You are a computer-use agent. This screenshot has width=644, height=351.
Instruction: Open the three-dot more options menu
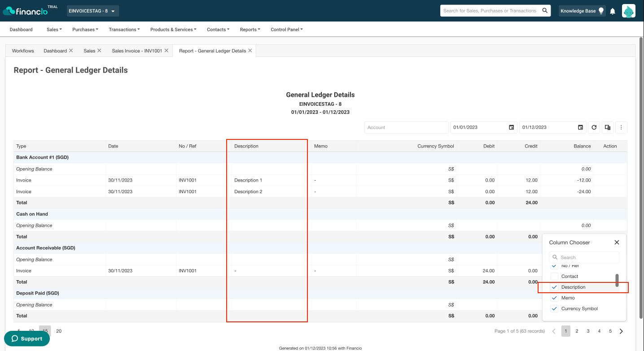click(x=621, y=127)
